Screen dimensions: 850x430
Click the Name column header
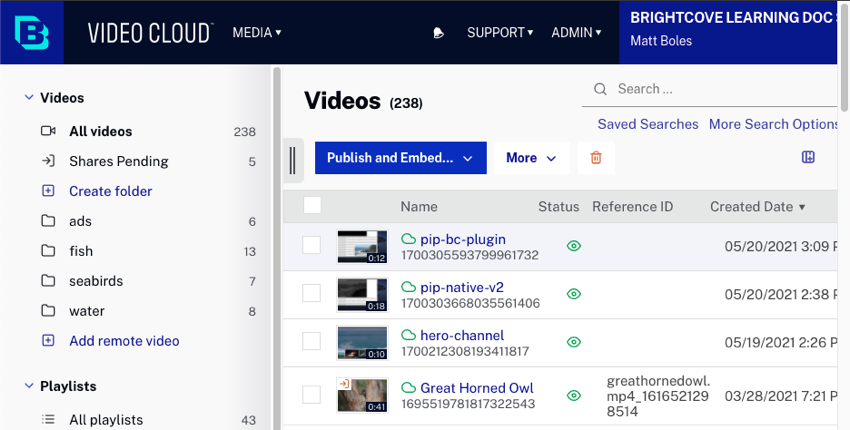coord(418,207)
